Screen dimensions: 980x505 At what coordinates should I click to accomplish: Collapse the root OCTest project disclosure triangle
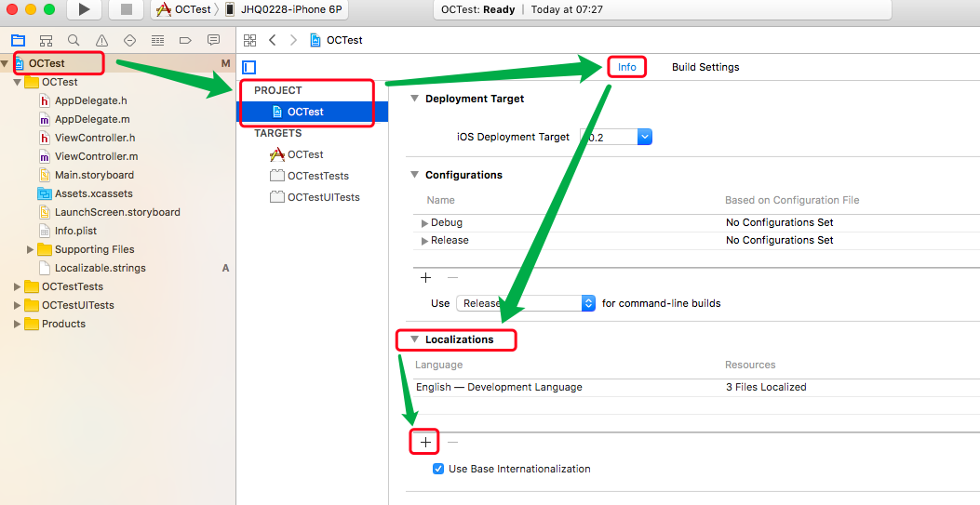pyautogui.click(x=5, y=63)
